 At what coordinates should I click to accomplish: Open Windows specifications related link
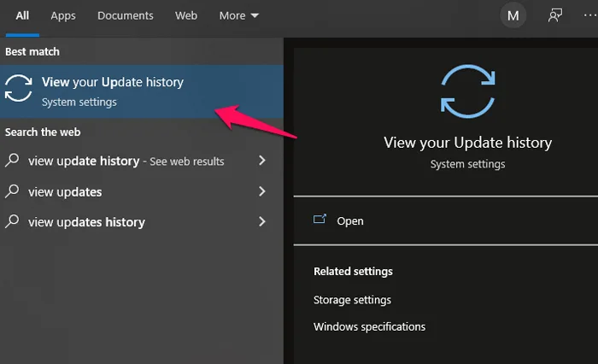(x=370, y=327)
